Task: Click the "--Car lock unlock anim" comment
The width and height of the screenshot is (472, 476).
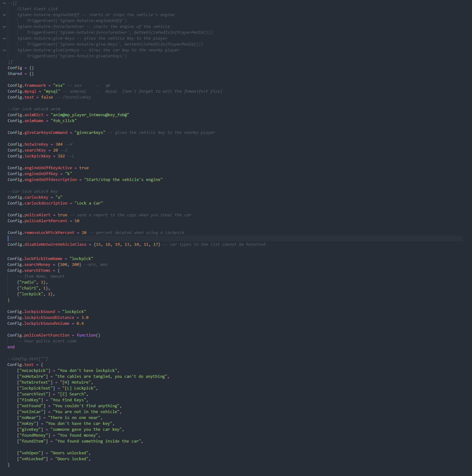Action: tap(34, 109)
